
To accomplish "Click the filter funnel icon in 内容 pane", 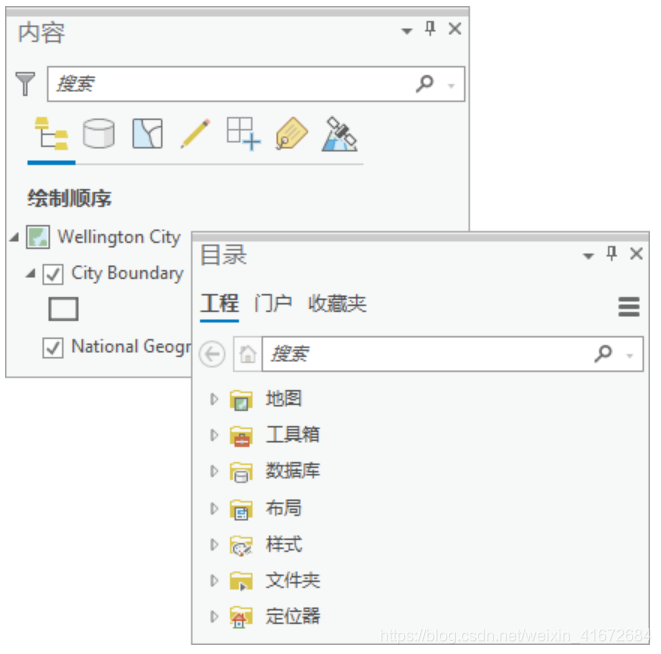I will (x=25, y=83).
